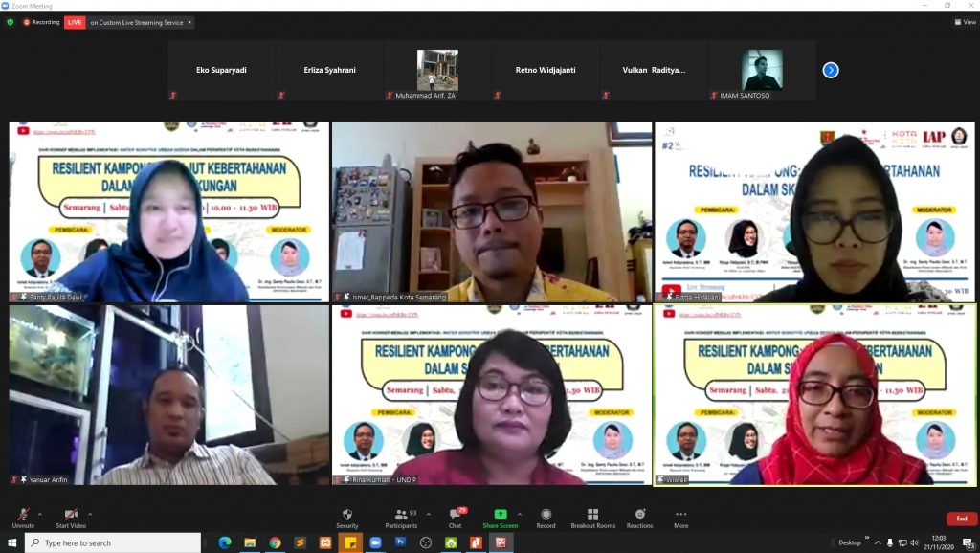Viewport: 980px width, 553px height.
Task: Switch layout using the View menu
Action: 965,22
